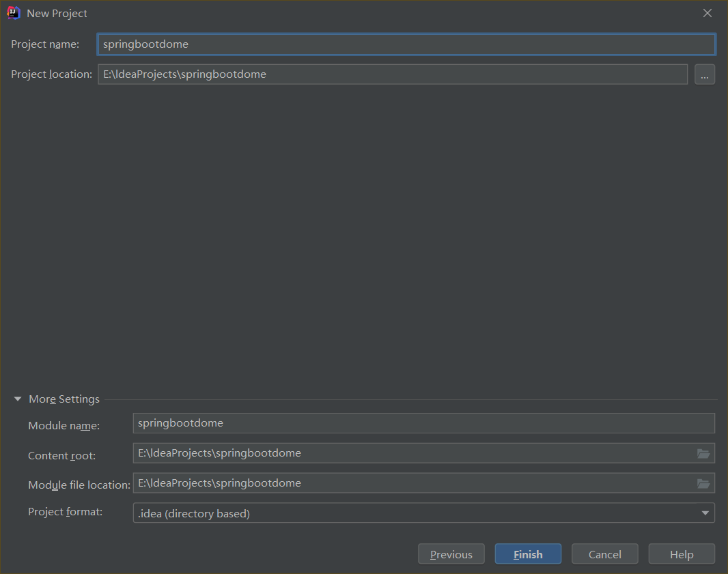
Task: Click the 'Module name:' label
Action: (64, 426)
